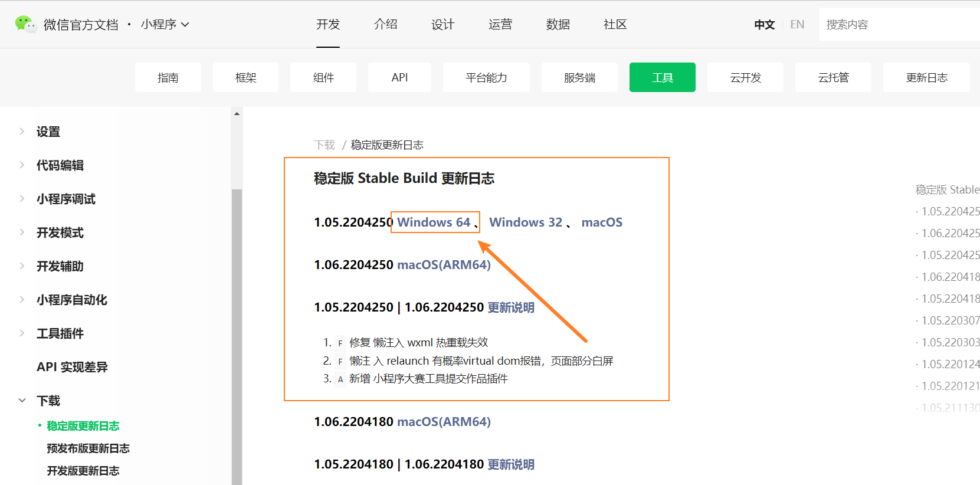Collapse the 下载 sidebar section
Viewport: 980px width, 485px height.
(x=48, y=401)
